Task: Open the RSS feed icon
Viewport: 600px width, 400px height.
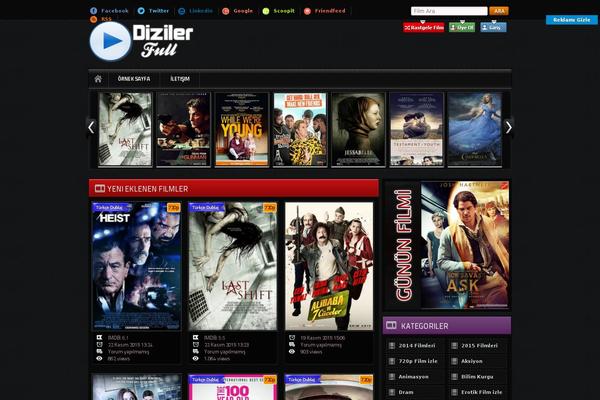Action: [x=93, y=19]
